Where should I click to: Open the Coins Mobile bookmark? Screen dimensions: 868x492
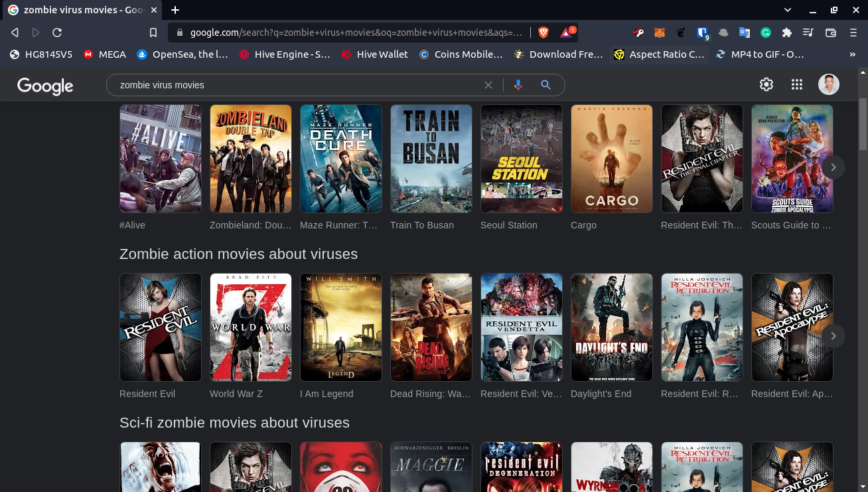pyautogui.click(x=461, y=54)
